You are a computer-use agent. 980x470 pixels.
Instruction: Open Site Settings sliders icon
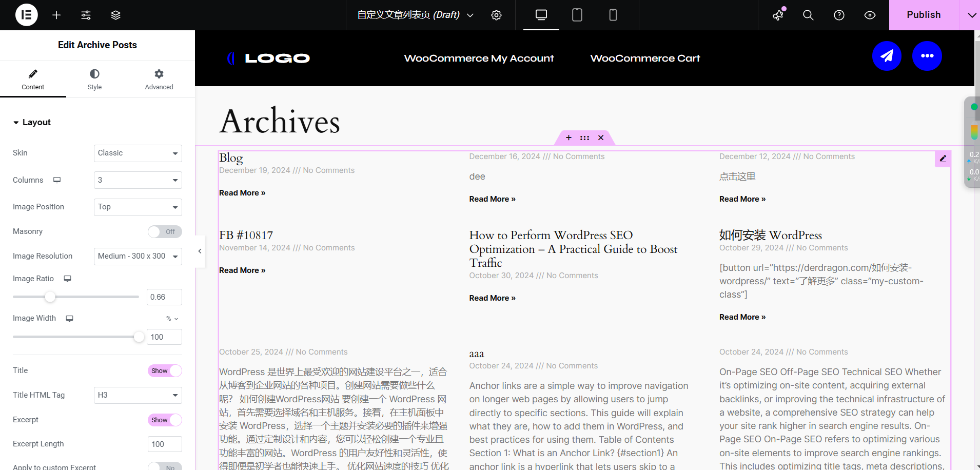pos(86,15)
